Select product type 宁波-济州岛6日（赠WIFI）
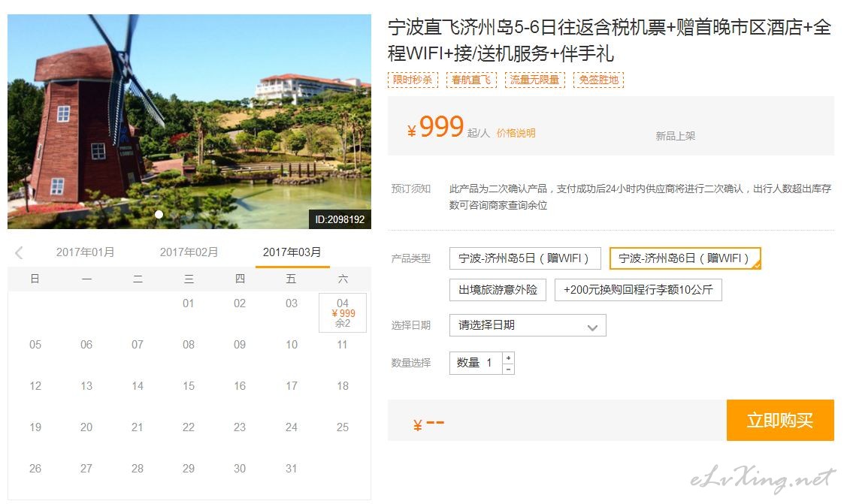The height and width of the screenshot is (504, 844). 685,258
